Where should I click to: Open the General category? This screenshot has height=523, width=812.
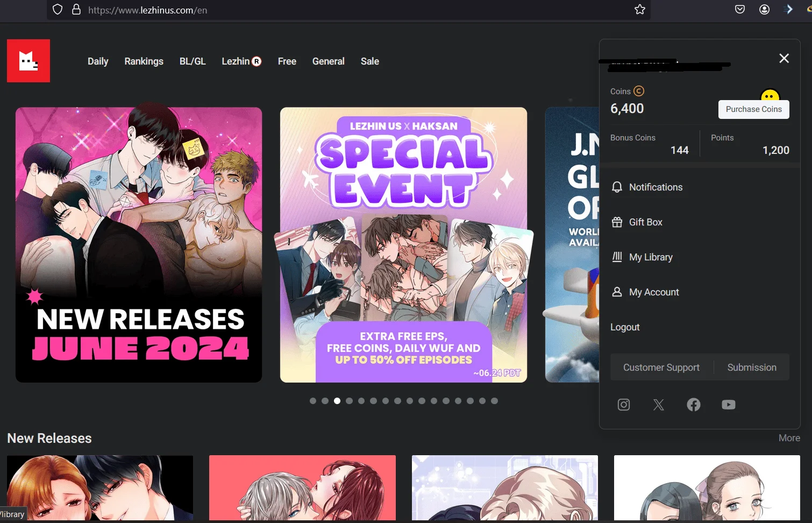coord(329,61)
